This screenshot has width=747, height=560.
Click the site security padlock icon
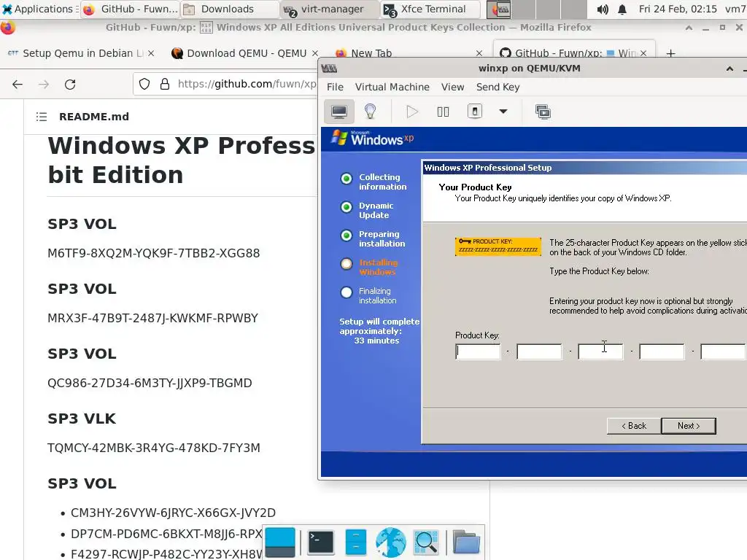(165, 85)
